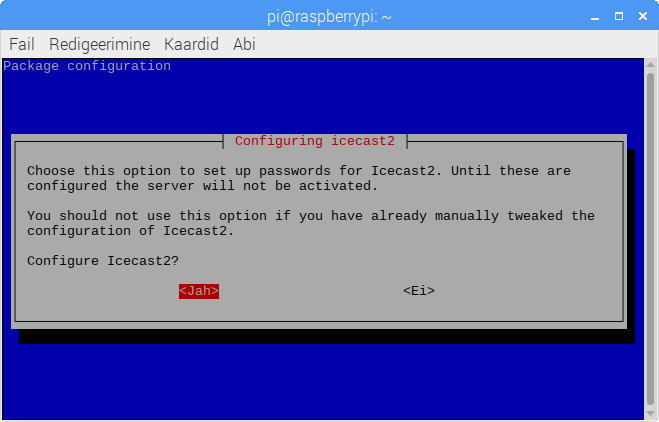Click the line starting You should not use

click(311, 216)
